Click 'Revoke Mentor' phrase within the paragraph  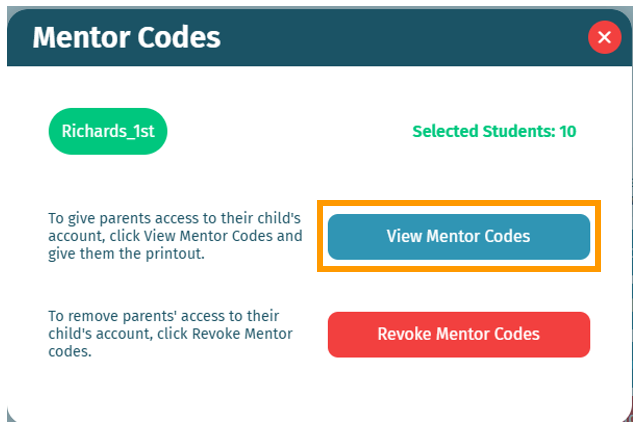(242, 334)
